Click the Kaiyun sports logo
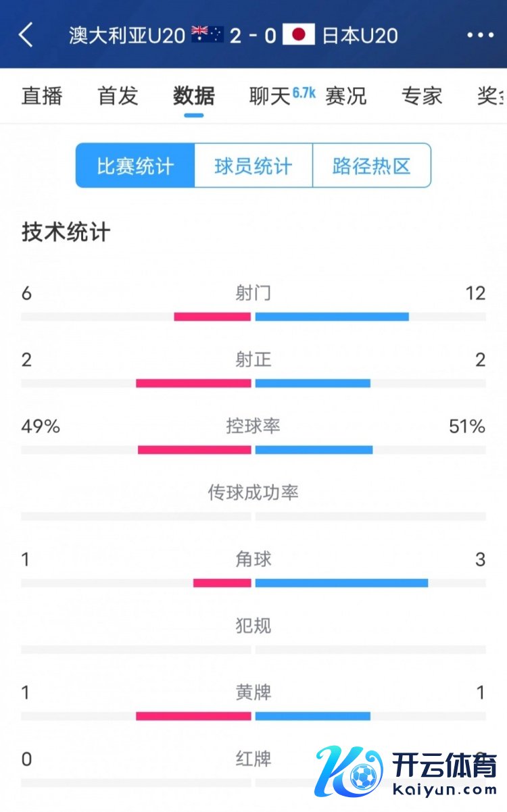 coord(406,770)
